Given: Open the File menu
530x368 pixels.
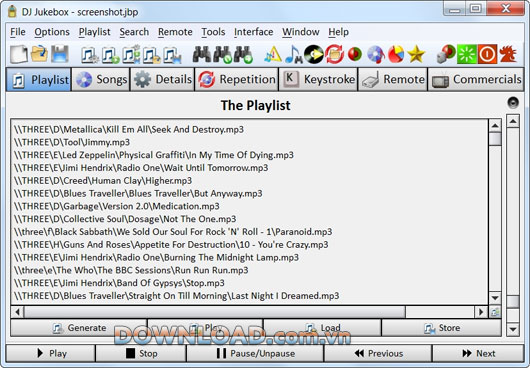Looking at the screenshot, I should pyautogui.click(x=18, y=32).
